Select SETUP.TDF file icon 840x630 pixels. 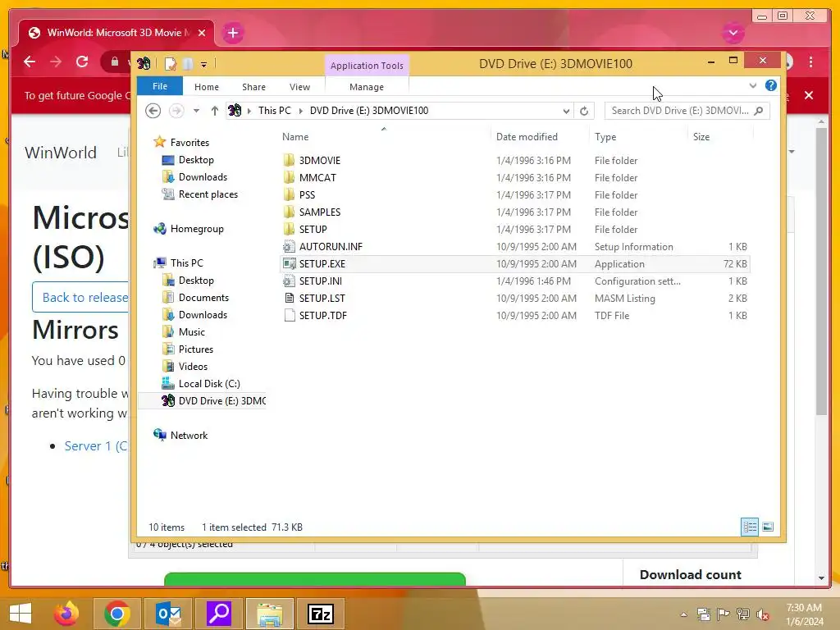coord(289,315)
